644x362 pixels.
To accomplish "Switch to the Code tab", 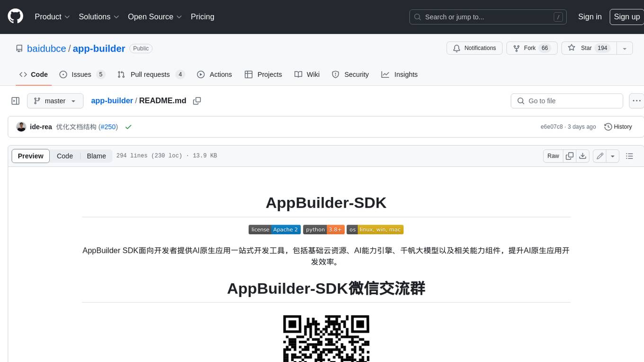I will pos(34,74).
